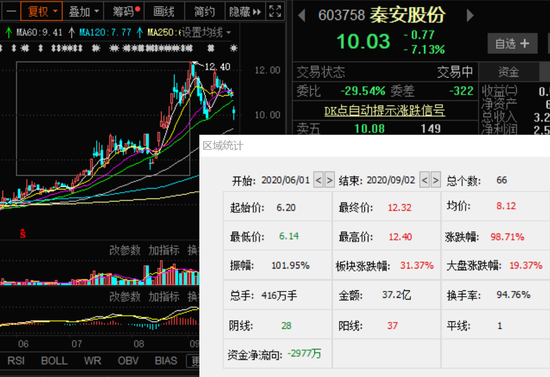Click the red S signal marker
The width and height of the screenshot is (550, 377).
[x=23, y=233]
